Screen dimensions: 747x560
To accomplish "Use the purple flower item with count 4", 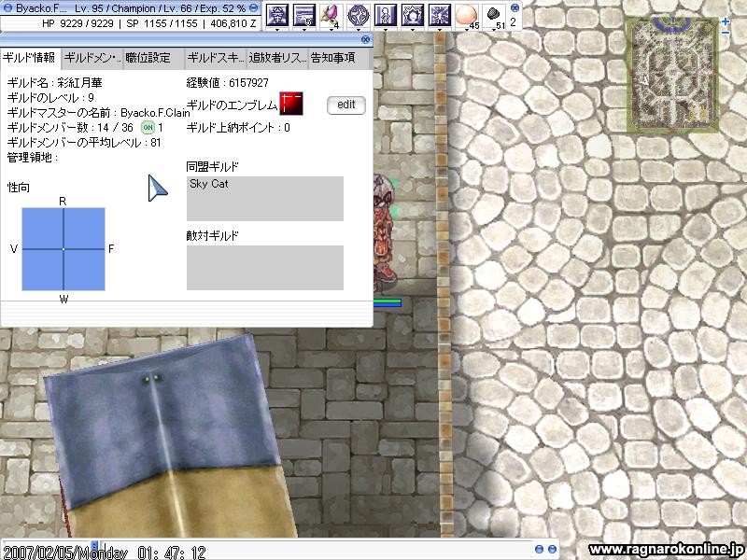I will pyautogui.click(x=331, y=15).
